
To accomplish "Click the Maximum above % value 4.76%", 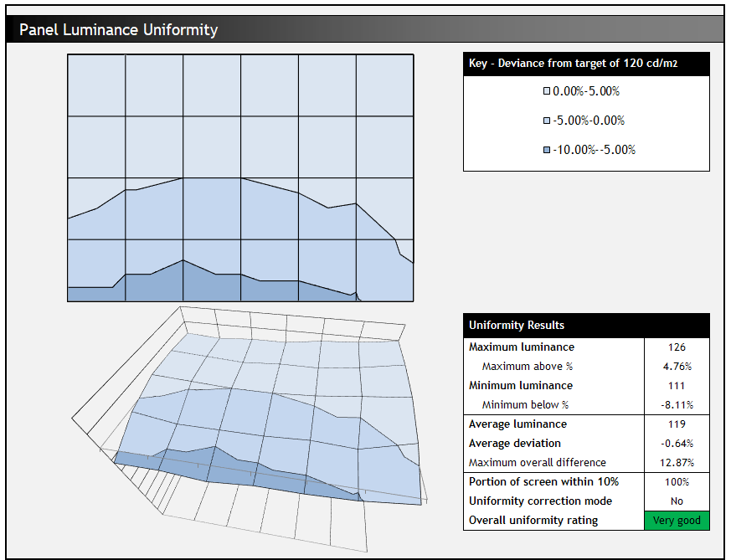I will point(677,367).
